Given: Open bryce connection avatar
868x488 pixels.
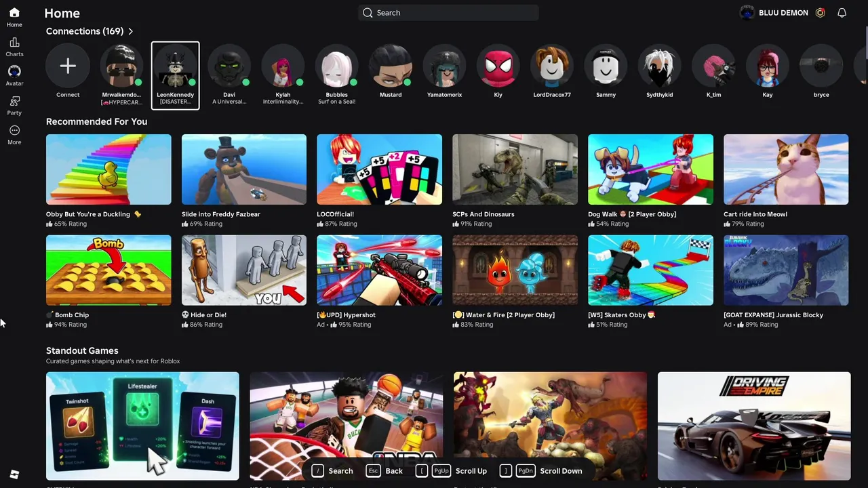Looking at the screenshot, I should click(x=821, y=66).
